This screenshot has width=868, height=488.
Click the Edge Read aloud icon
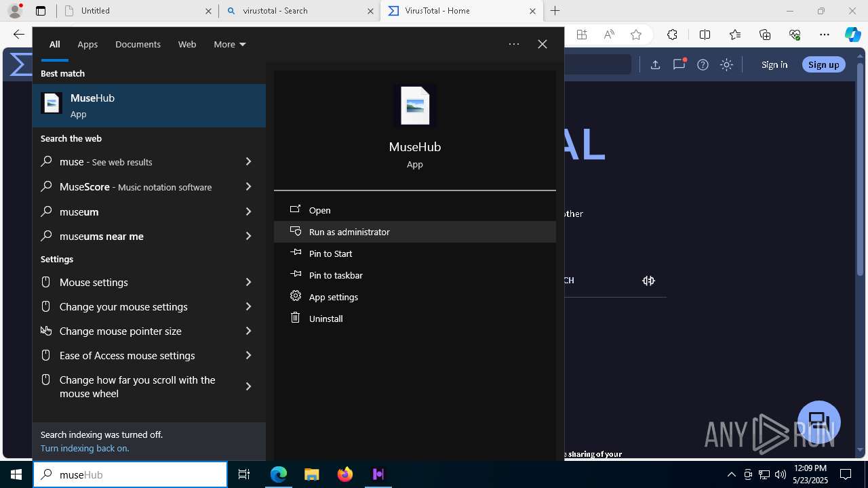point(609,35)
